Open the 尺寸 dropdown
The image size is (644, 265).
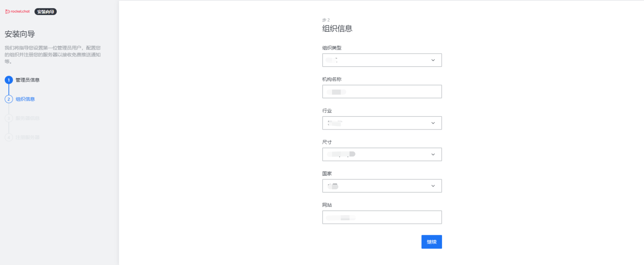[x=382, y=154]
